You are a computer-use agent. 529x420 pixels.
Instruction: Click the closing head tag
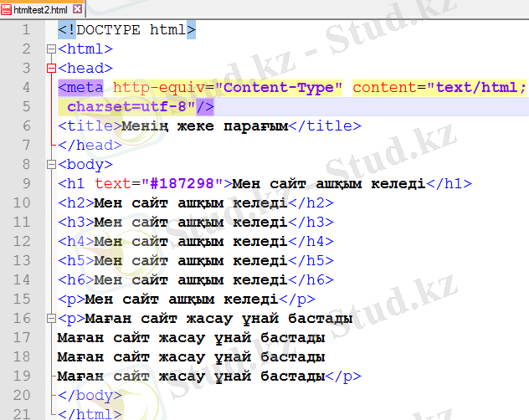[90, 146]
